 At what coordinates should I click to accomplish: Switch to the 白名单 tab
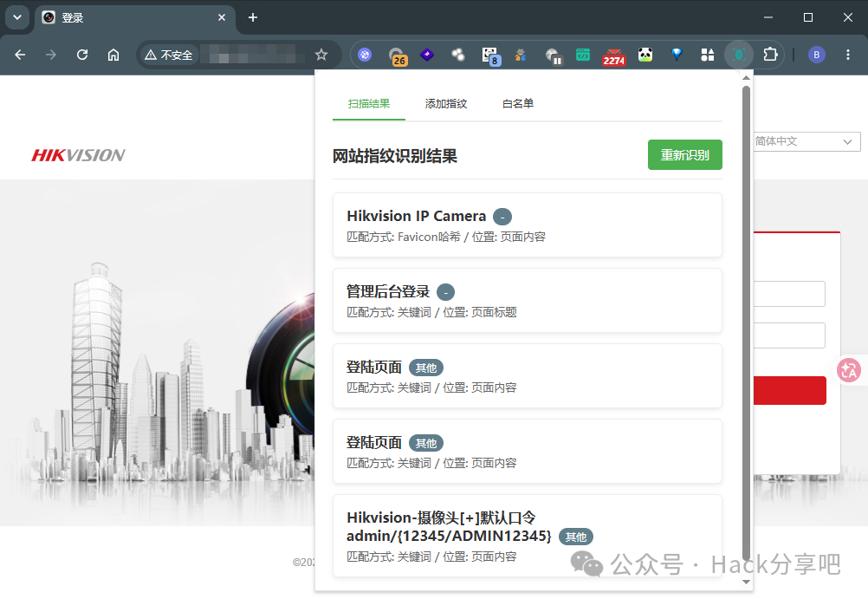[517, 104]
